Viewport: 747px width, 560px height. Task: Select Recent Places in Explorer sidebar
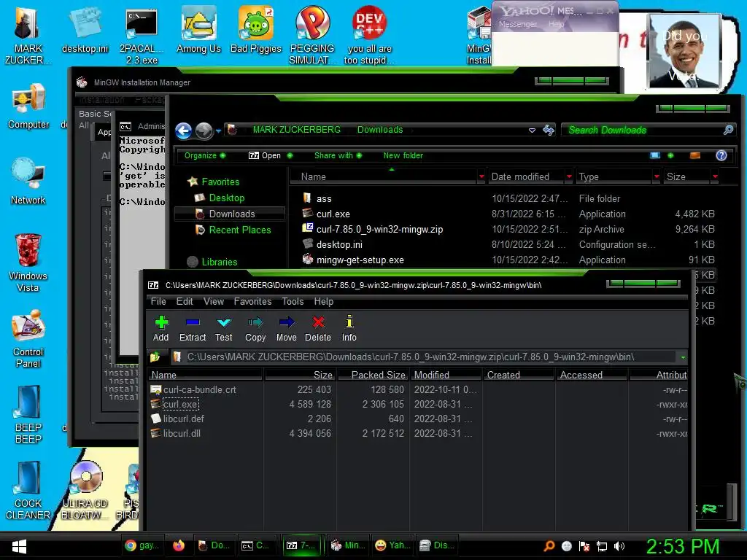(239, 230)
